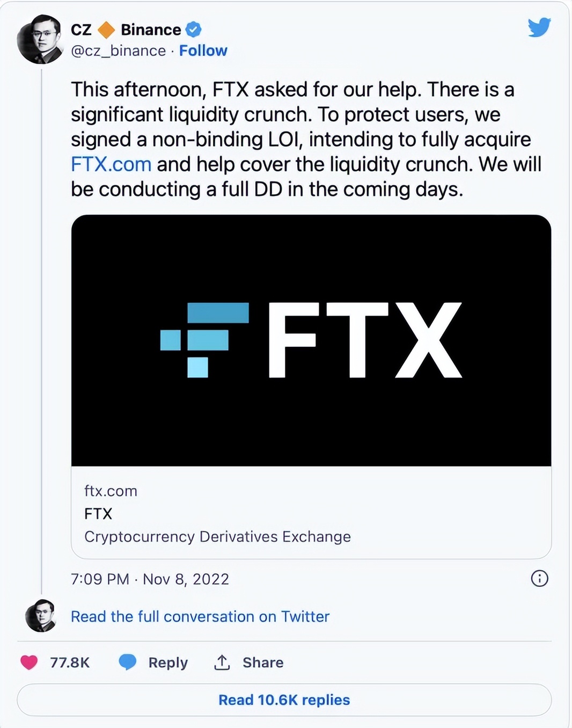Screen dimensions: 572x728
Task: Click the verified blue checkmark badge
Action: pyautogui.click(x=193, y=30)
